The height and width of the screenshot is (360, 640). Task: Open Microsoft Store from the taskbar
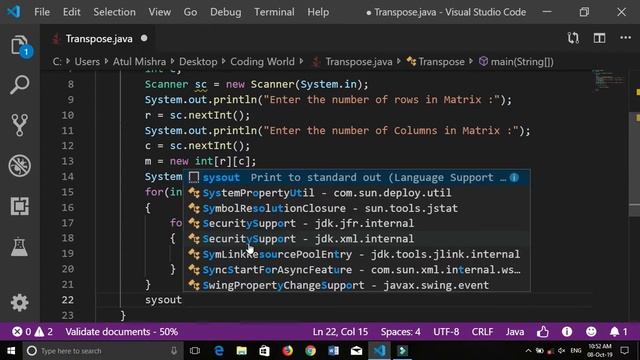pos(264,351)
